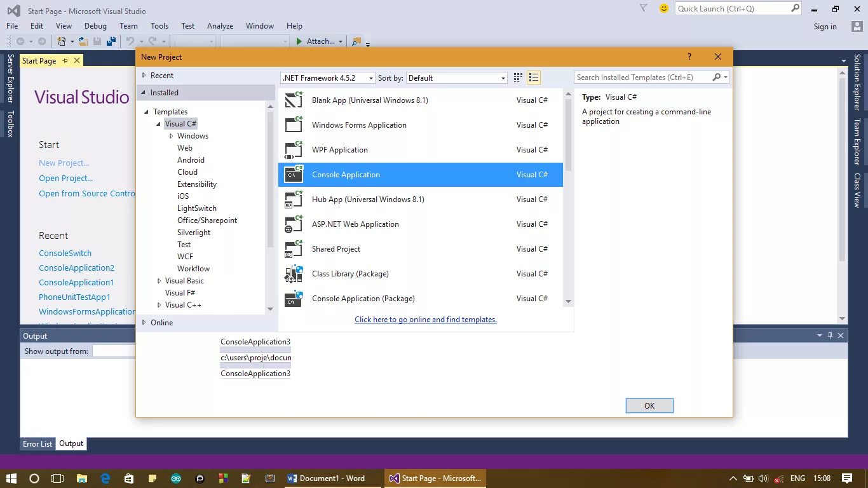Collapse the Visual C# tree node
Image resolution: width=868 pixels, height=488 pixels.
point(158,124)
